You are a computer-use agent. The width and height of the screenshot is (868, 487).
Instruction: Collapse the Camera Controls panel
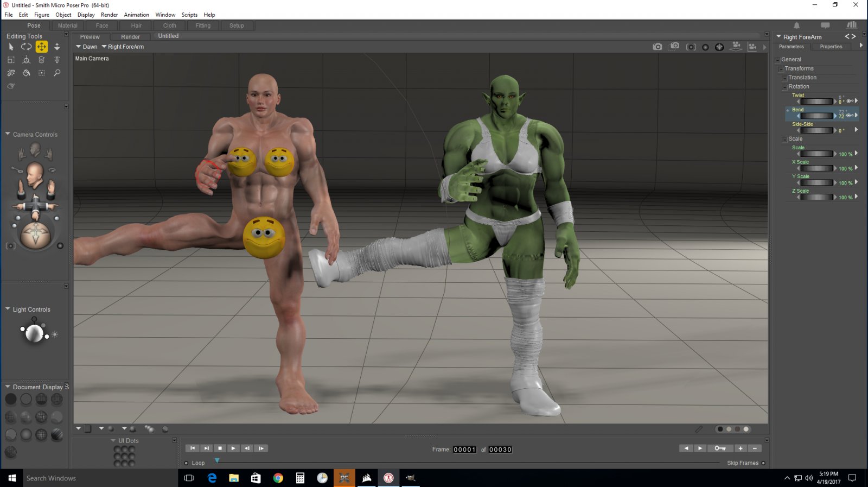point(8,134)
